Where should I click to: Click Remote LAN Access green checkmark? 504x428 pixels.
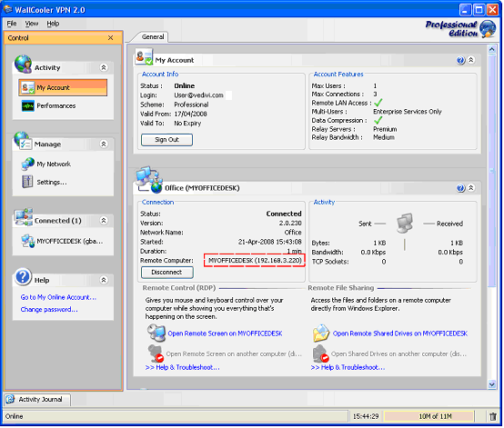378,103
